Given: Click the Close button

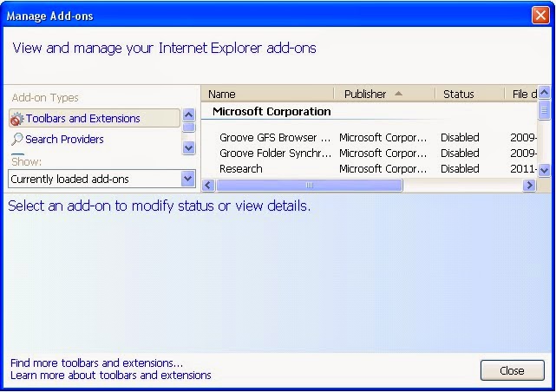Looking at the screenshot, I should (512, 370).
